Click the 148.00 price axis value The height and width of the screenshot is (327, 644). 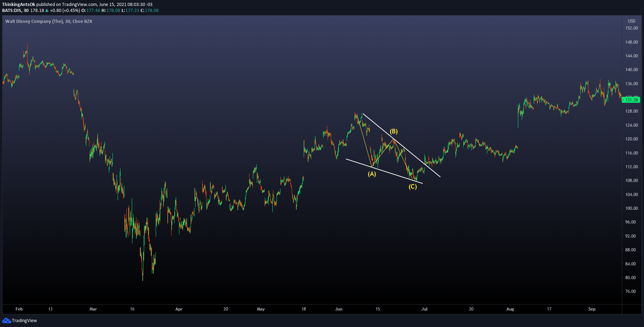(632, 42)
